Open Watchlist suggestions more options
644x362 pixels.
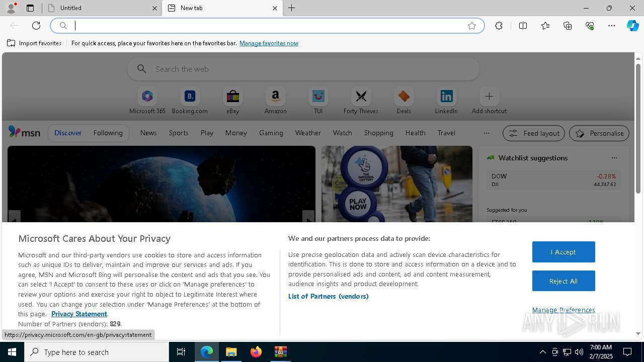coord(614,158)
